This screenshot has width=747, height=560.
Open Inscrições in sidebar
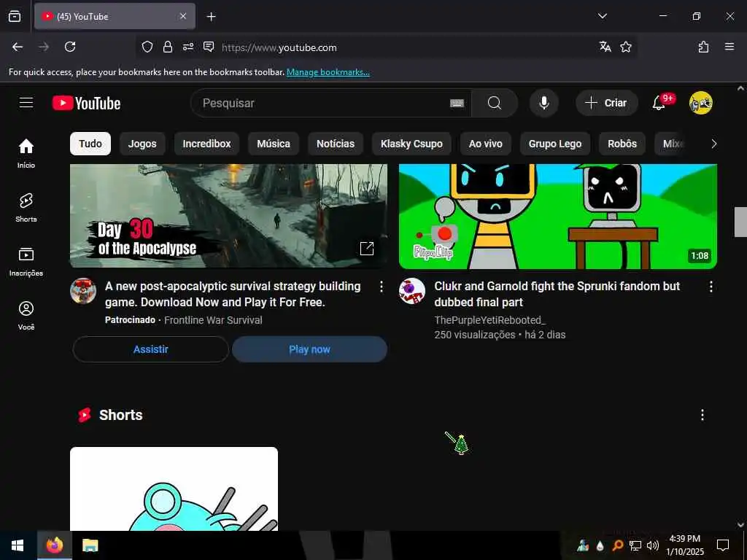pos(26,262)
